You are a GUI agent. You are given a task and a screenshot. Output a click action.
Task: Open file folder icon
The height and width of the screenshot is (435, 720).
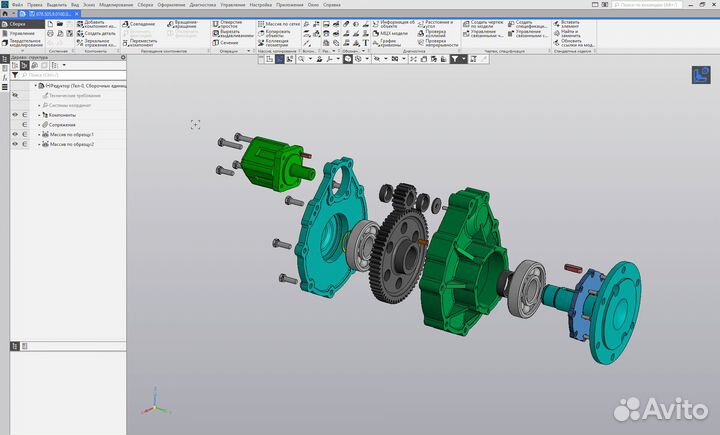click(x=60, y=24)
